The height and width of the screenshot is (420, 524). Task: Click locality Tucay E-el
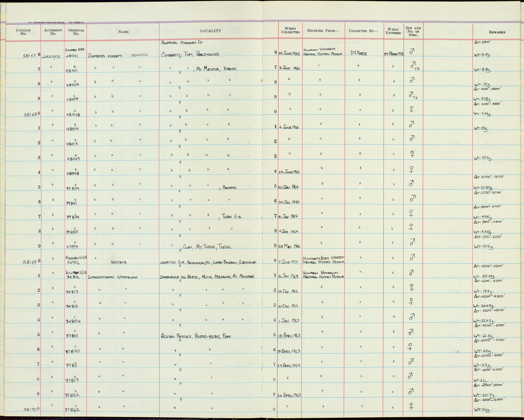(x=232, y=216)
